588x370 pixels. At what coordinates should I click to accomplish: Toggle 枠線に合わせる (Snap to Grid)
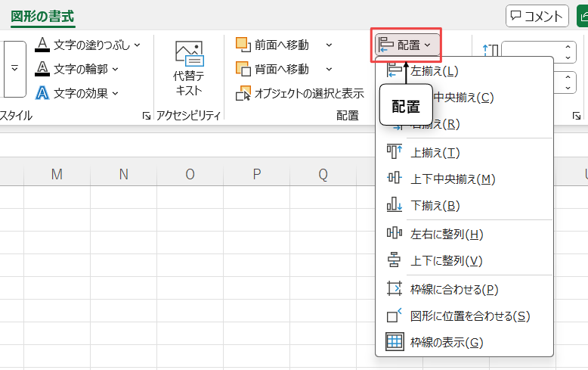click(453, 289)
